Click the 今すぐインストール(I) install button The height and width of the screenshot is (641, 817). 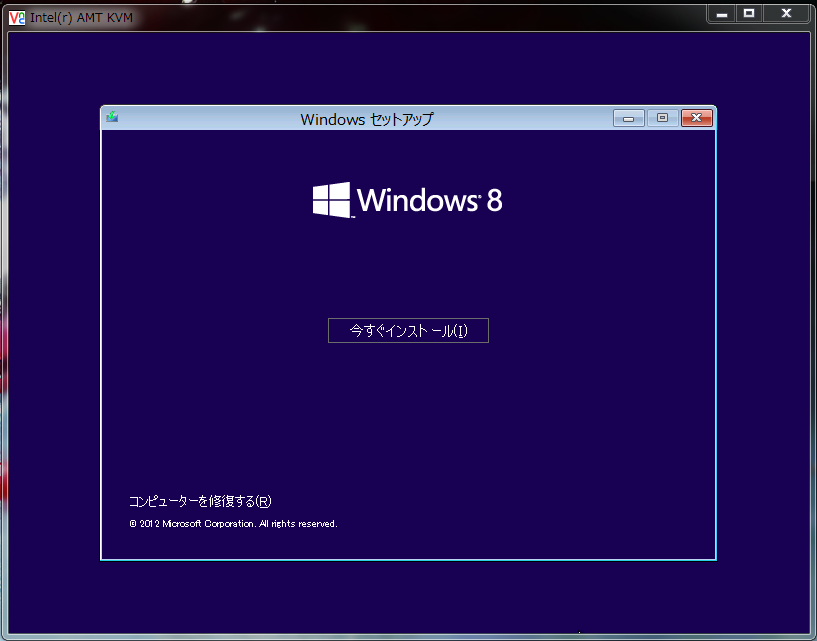(x=408, y=330)
